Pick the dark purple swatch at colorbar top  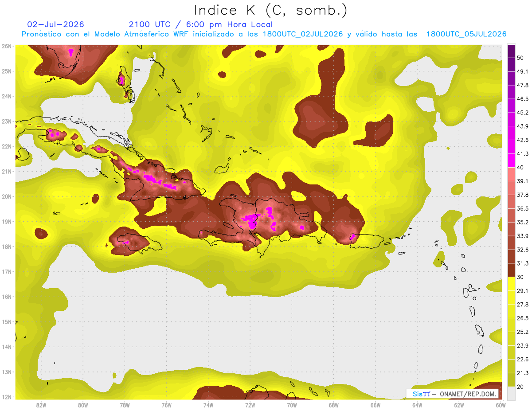coord(511,51)
